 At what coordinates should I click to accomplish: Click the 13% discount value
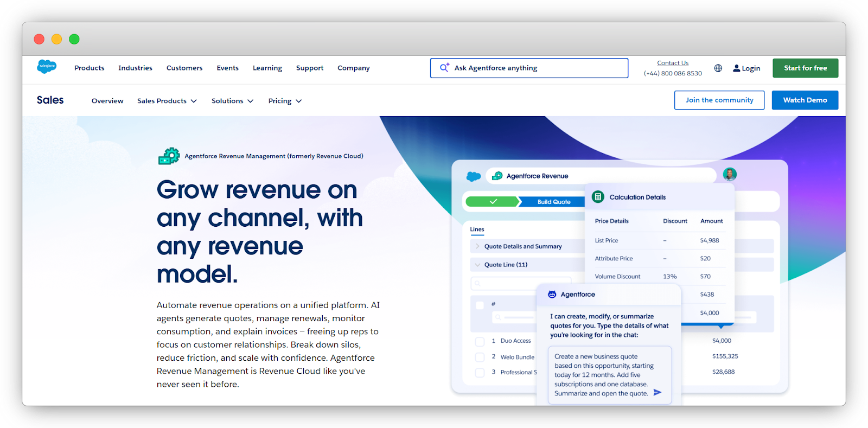coord(670,276)
